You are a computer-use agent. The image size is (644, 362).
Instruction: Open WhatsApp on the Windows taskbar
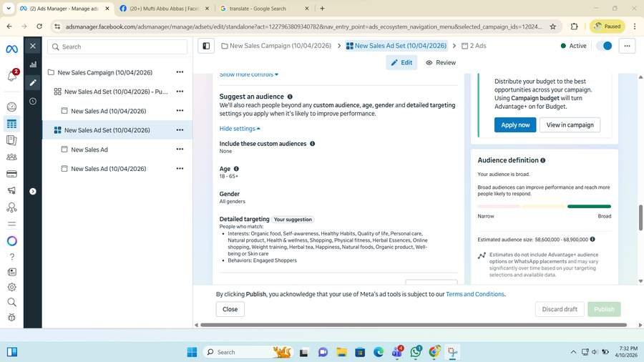pyautogui.click(x=416, y=352)
